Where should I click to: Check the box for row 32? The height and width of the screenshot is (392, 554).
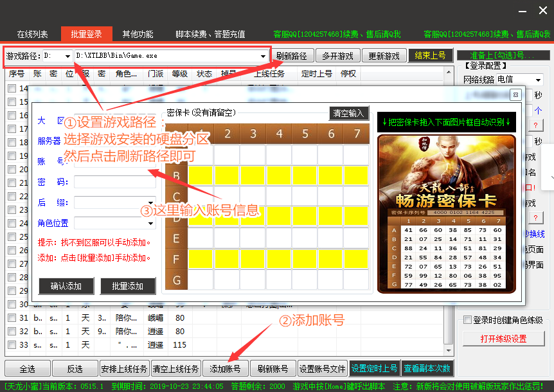[12, 331]
